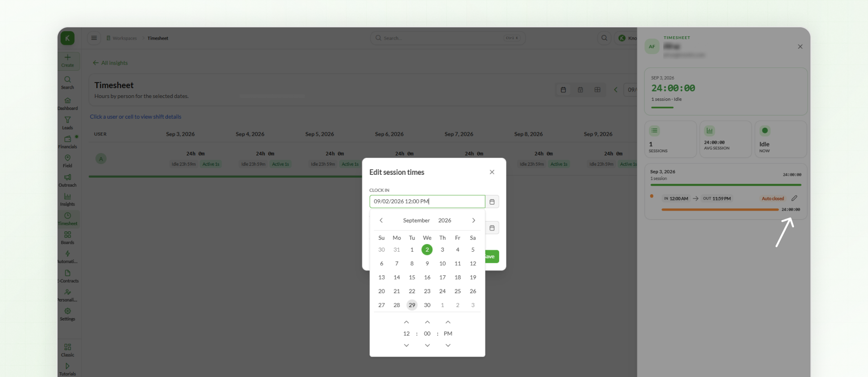This screenshot has height=377, width=868.
Task: Open Search in the sidebar
Action: point(67,82)
